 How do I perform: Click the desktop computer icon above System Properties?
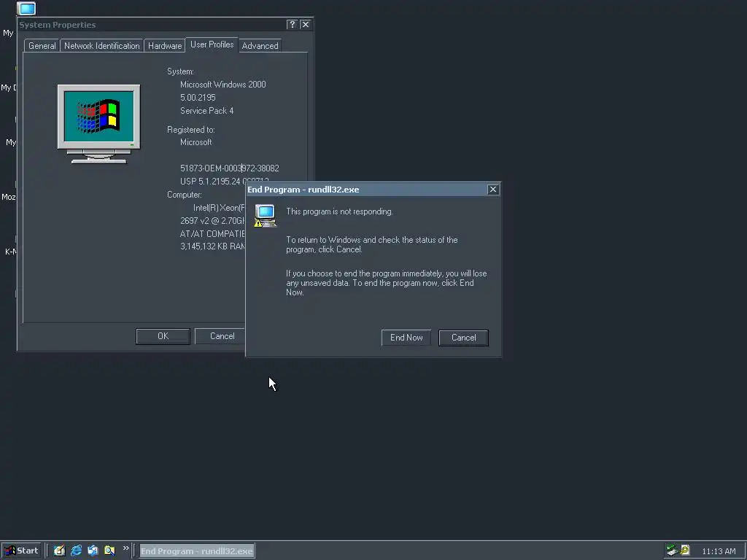[26, 8]
